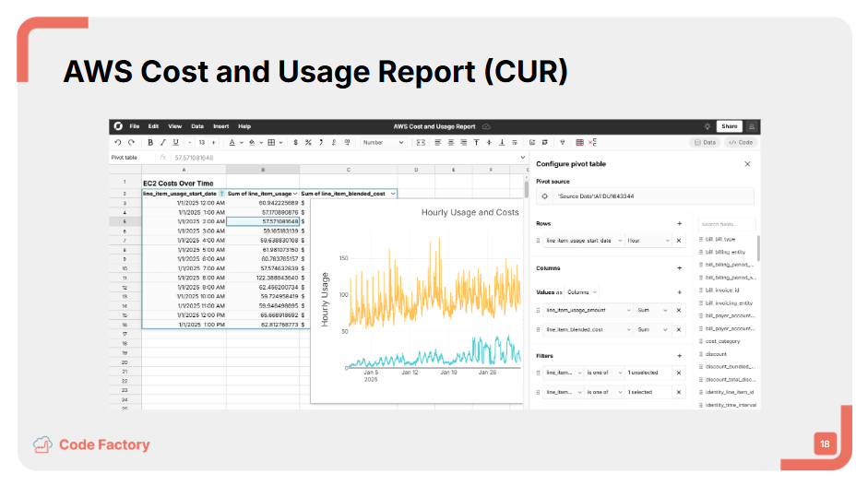Click the Share button
868x486 pixels.
729,126
